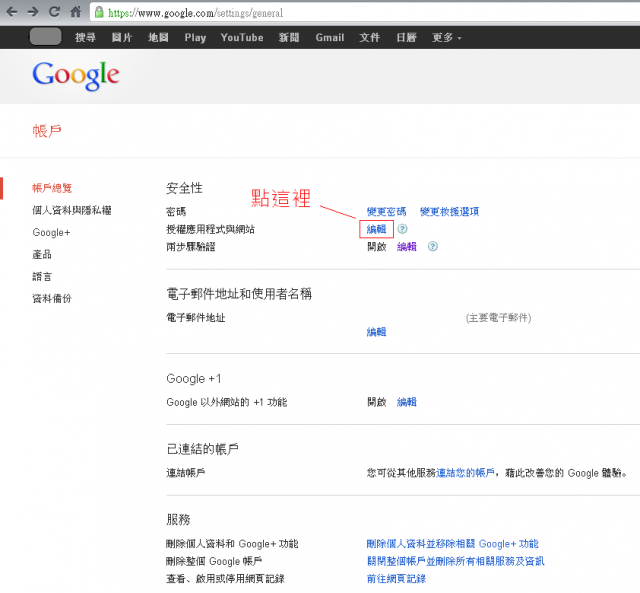640x593 pixels.
Task: Click the Google +1 section heading
Action: (193, 379)
